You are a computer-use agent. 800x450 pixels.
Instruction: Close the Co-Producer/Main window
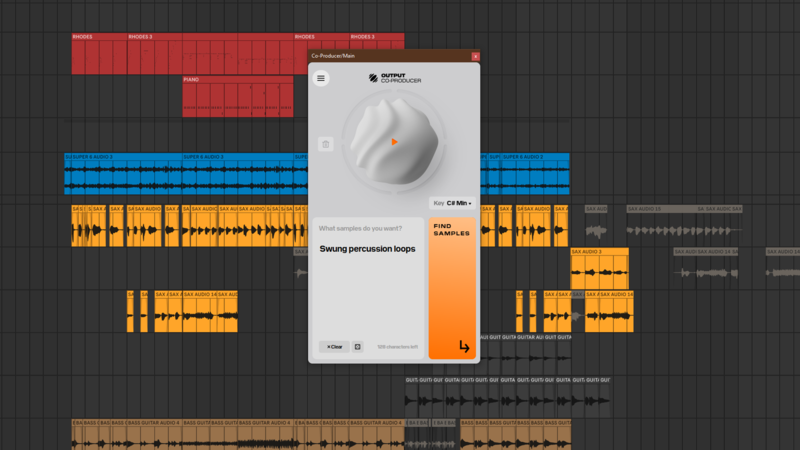475,56
